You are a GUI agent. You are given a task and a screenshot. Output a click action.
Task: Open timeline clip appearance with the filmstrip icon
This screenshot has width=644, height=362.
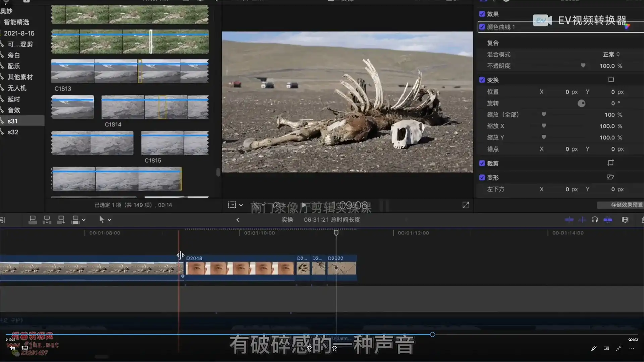pos(625,220)
